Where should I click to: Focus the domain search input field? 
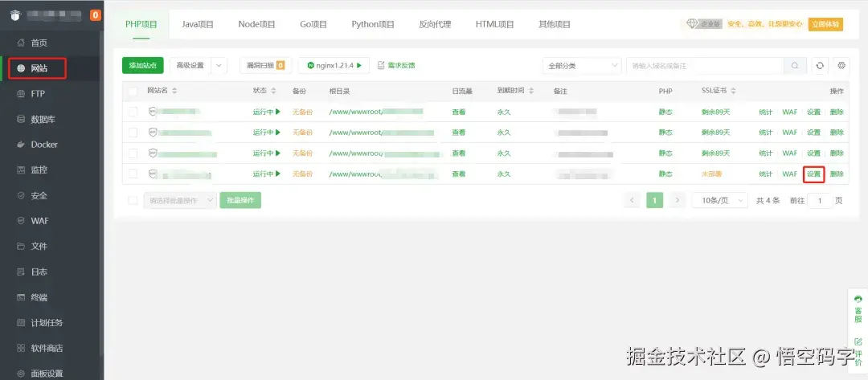[705, 65]
